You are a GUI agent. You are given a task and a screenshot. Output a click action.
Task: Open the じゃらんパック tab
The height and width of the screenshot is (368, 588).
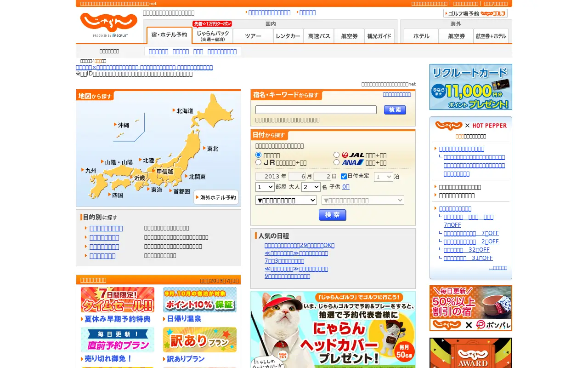point(213,36)
